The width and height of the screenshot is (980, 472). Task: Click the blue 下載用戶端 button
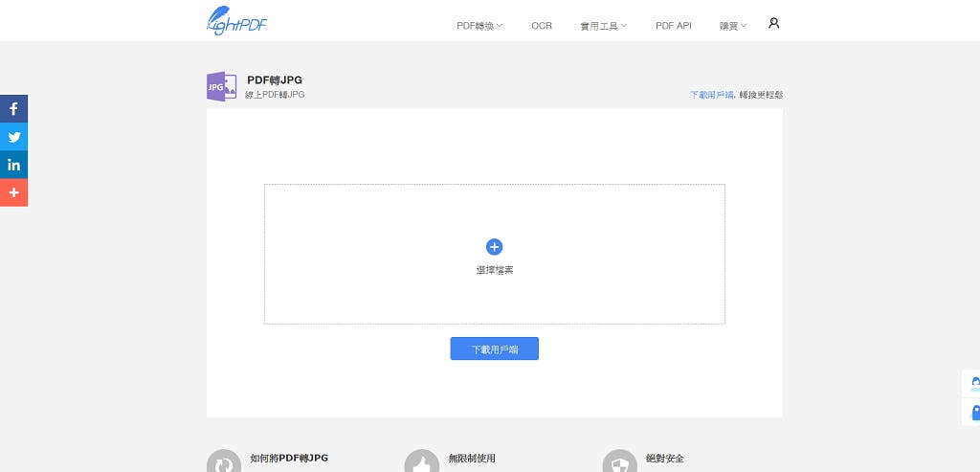(494, 349)
